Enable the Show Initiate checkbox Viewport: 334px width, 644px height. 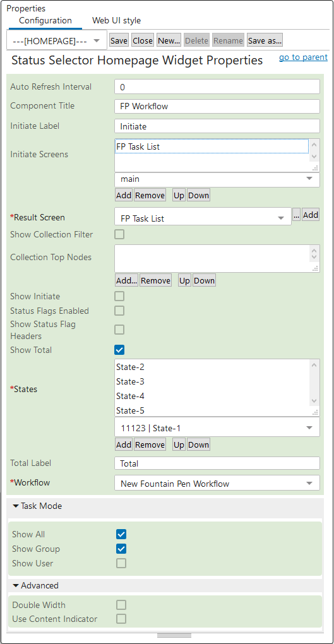tap(119, 296)
